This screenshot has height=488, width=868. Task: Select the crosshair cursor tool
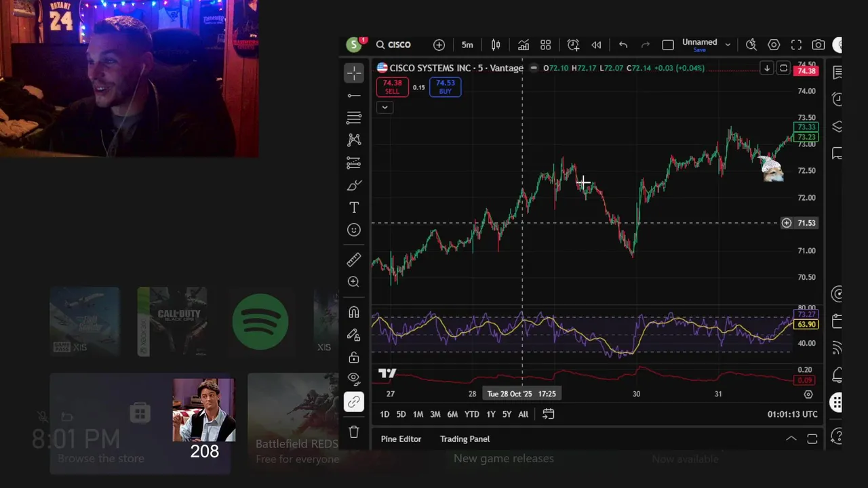pos(354,73)
